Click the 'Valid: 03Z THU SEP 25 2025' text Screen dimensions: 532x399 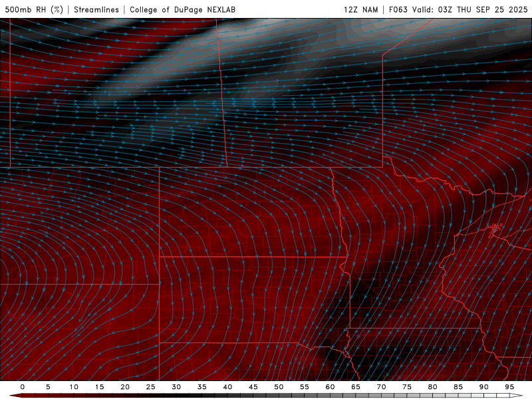470,9
